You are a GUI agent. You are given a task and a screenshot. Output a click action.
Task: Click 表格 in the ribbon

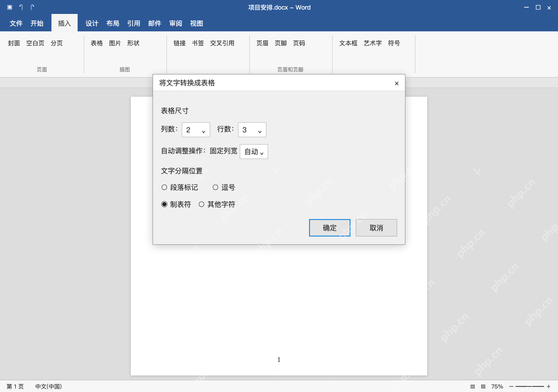(x=97, y=43)
